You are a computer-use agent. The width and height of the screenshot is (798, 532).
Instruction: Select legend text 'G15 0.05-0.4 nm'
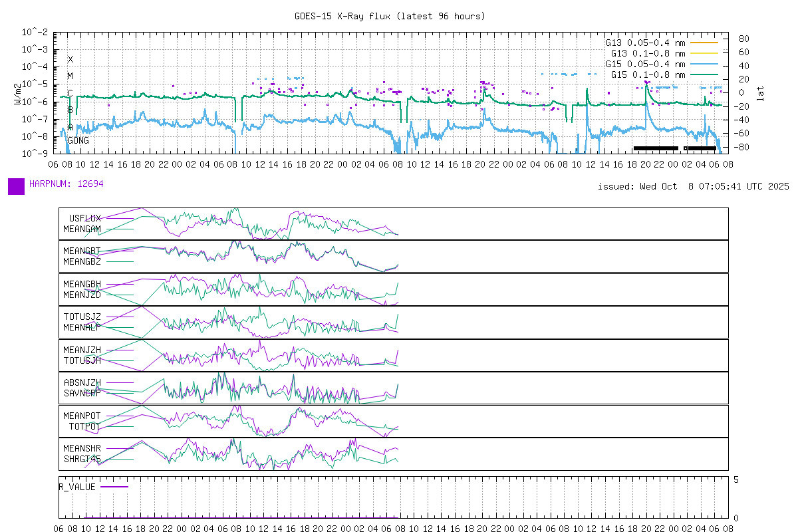[x=646, y=64]
